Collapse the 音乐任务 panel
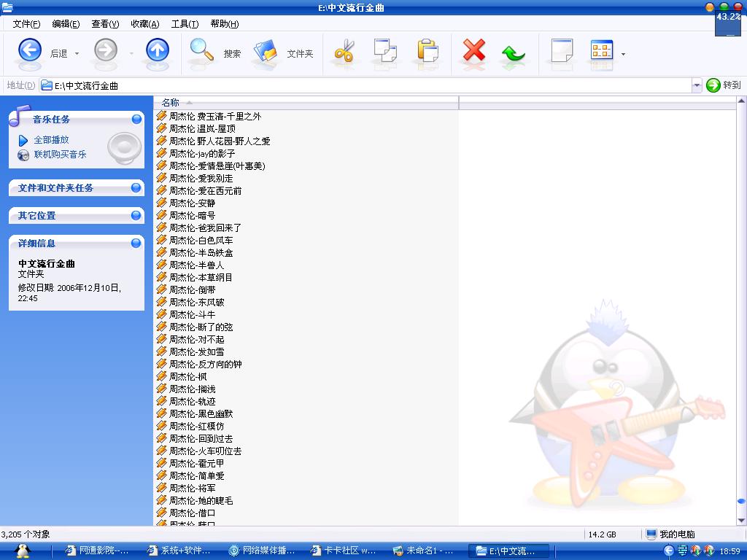This screenshot has width=747, height=560. pyautogui.click(x=136, y=119)
